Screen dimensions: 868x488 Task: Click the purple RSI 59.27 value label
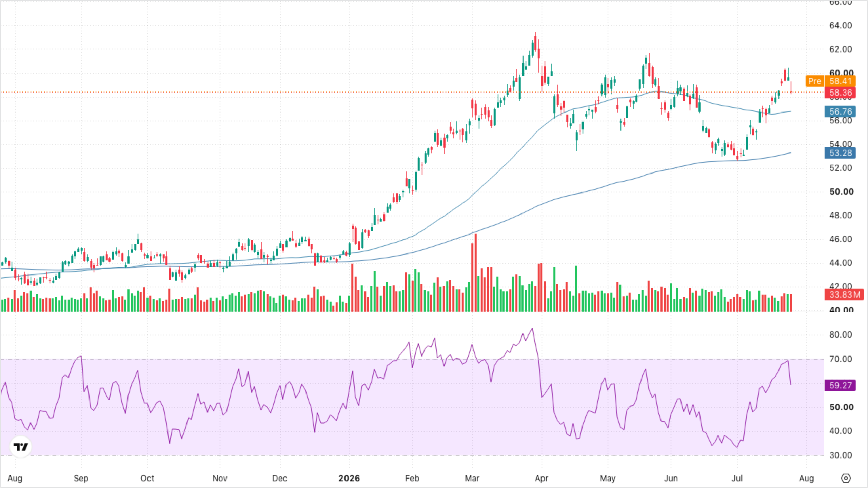[840, 385]
